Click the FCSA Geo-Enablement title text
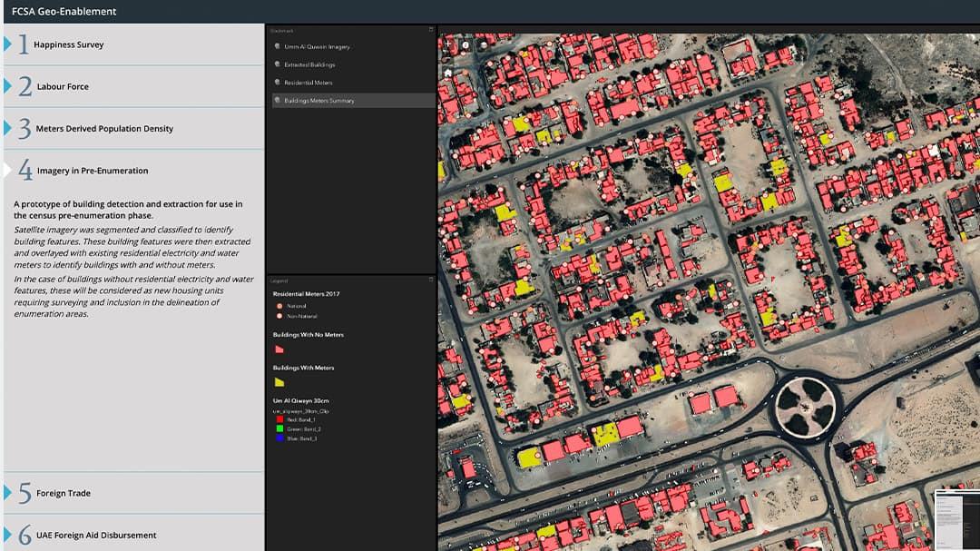 tap(64, 11)
